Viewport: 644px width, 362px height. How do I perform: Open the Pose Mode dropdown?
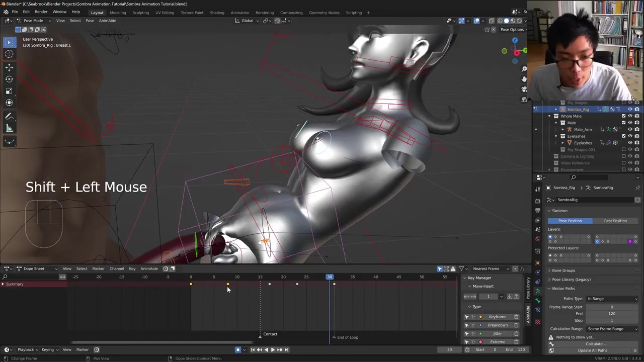coord(33,21)
